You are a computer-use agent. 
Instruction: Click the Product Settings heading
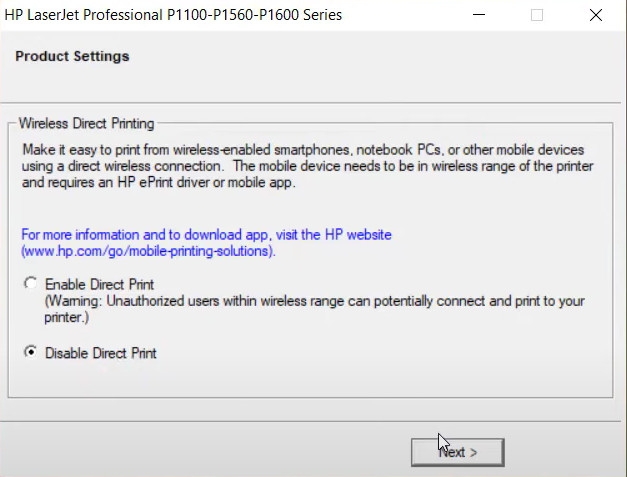[72, 56]
